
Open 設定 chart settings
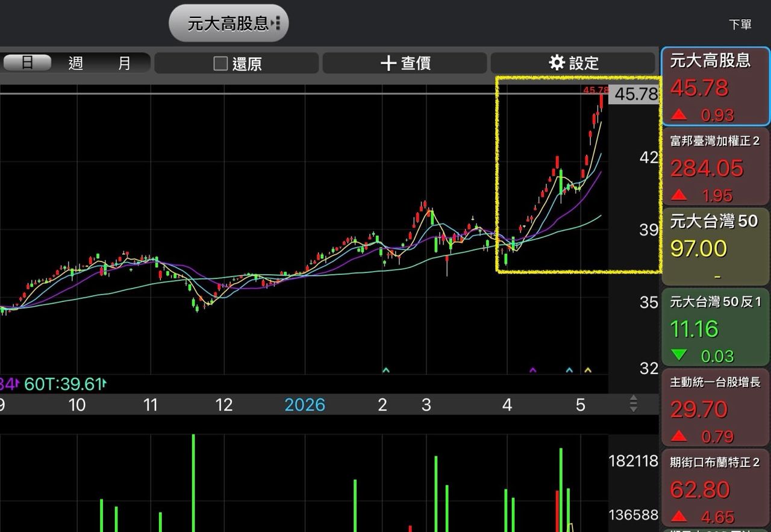coord(573,63)
